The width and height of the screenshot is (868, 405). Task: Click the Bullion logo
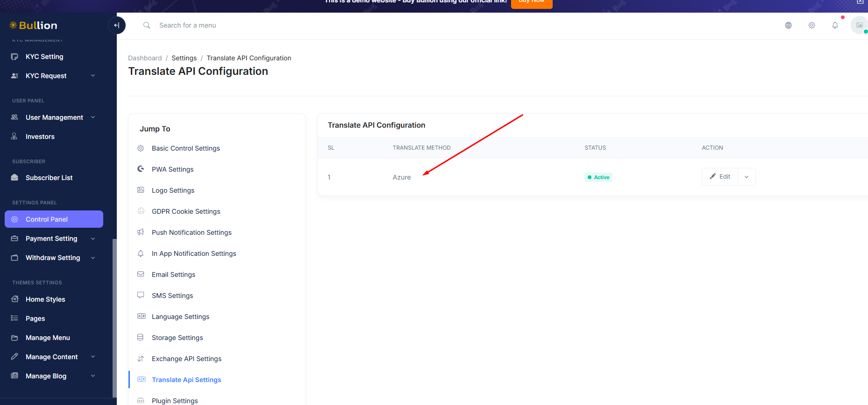click(x=34, y=25)
